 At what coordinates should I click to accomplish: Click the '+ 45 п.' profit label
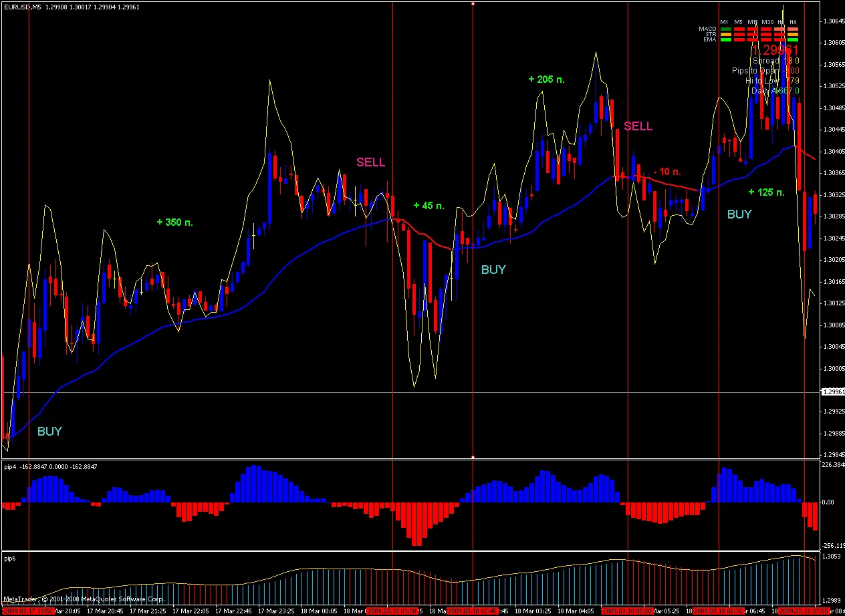pos(429,206)
